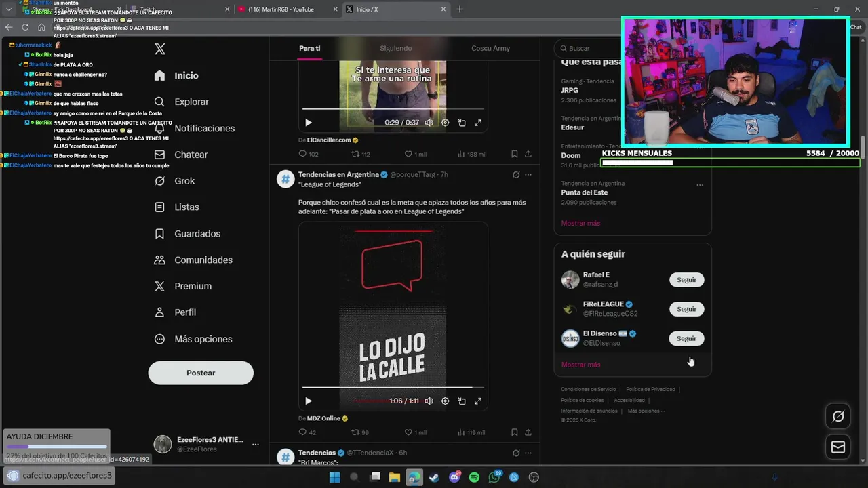Follow FiReLEAGUE
The image size is (868, 488).
pos(686,309)
